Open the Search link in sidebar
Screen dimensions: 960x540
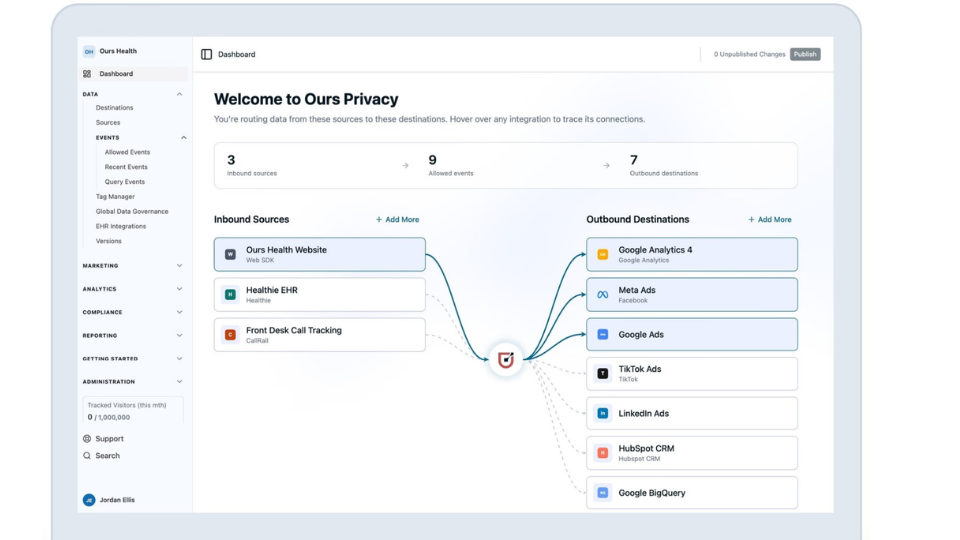[x=102, y=456]
